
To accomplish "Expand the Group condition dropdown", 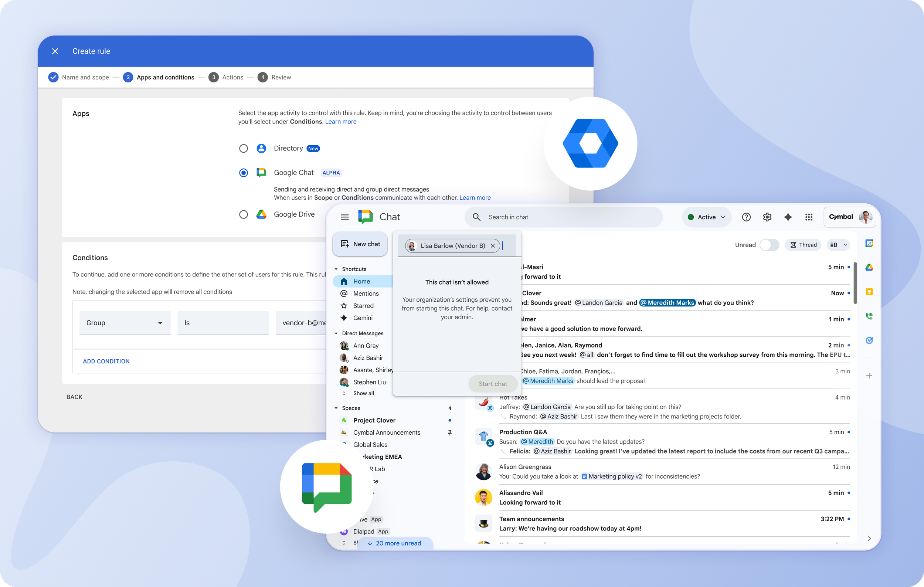I will 125,323.
